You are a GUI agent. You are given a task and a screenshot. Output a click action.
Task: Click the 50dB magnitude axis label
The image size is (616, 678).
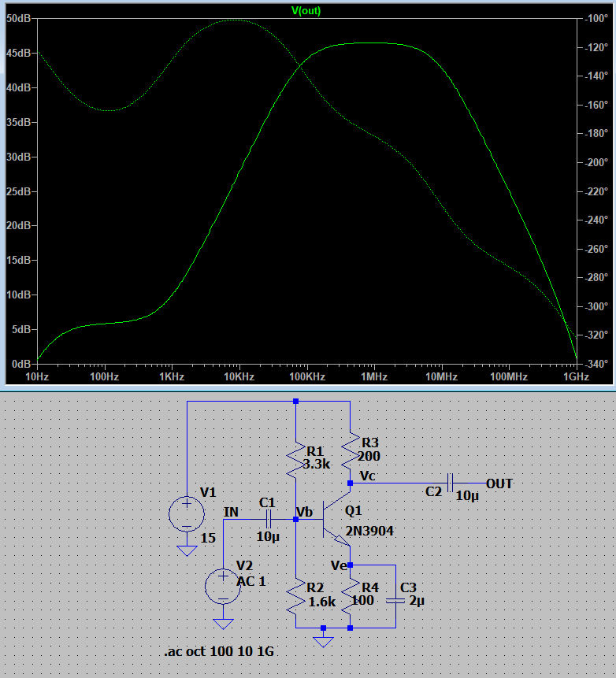point(18,18)
